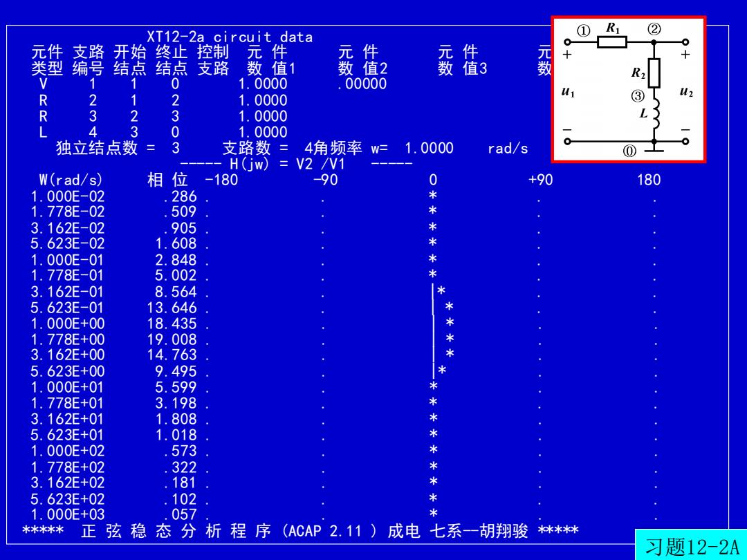Click the phase value 5.599
This screenshot has height=560, width=747.
click(x=176, y=387)
